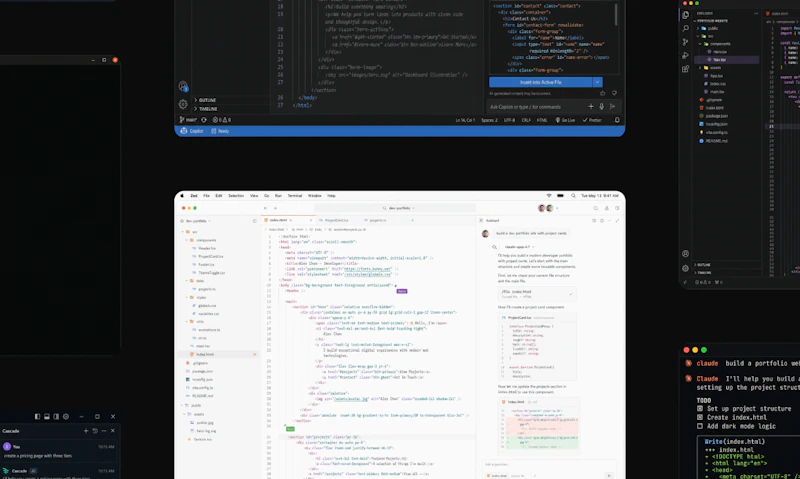
Task: Toggle 'Add dark mode logic' TODO checkbox
Action: coord(700,426)
